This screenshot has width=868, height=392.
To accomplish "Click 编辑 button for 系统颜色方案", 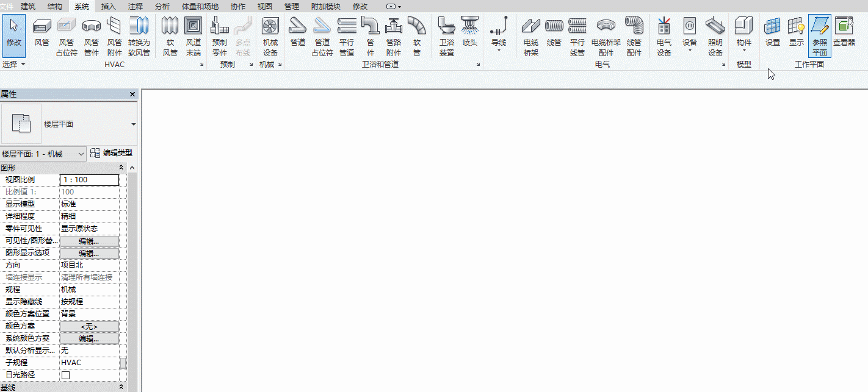I will tap(89, 338).
